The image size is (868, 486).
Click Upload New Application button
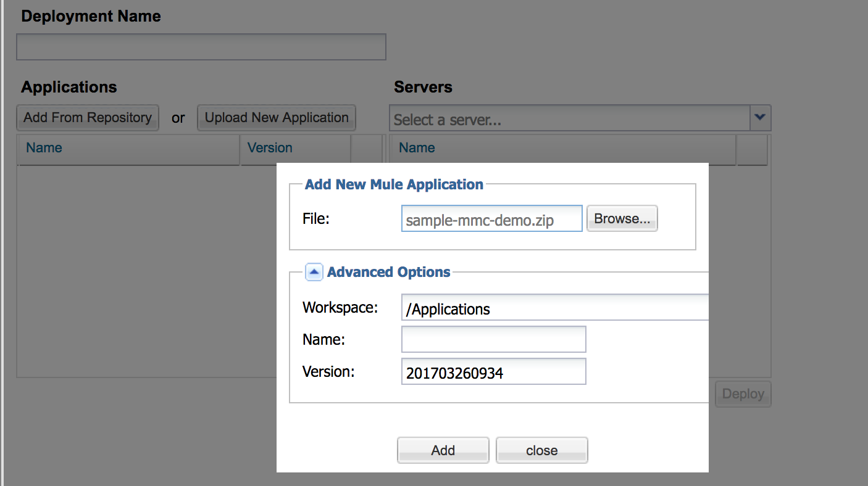[277, 118]
